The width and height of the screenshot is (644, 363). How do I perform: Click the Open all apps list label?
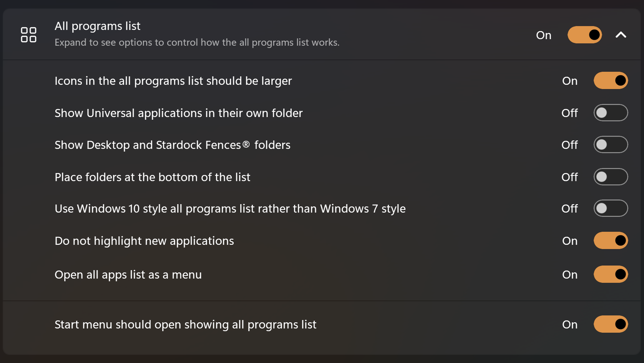pyautogui.click(x=128, y=275)
